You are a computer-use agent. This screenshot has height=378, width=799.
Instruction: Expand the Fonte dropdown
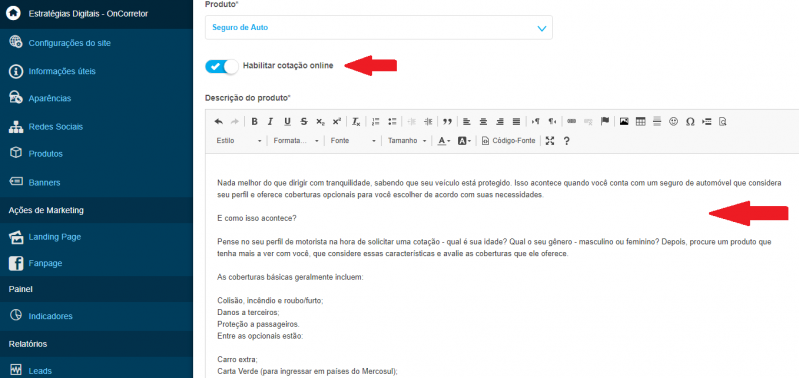(353, 141)
